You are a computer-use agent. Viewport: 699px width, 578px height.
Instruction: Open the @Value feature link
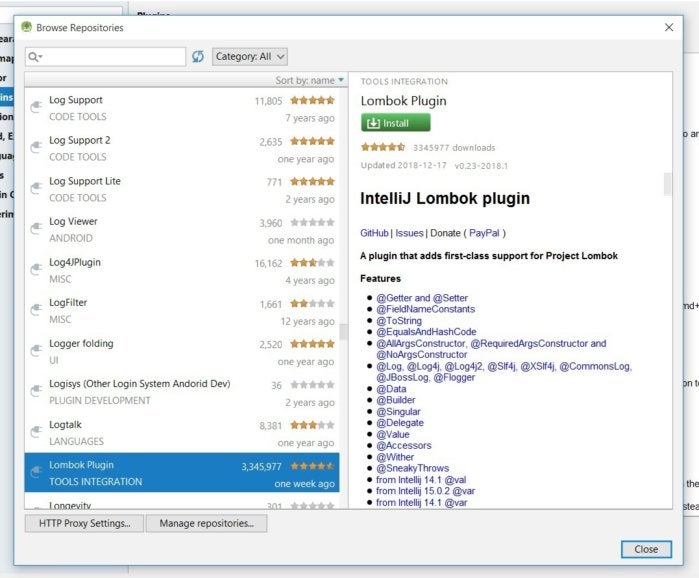click(x=393, y=434)
